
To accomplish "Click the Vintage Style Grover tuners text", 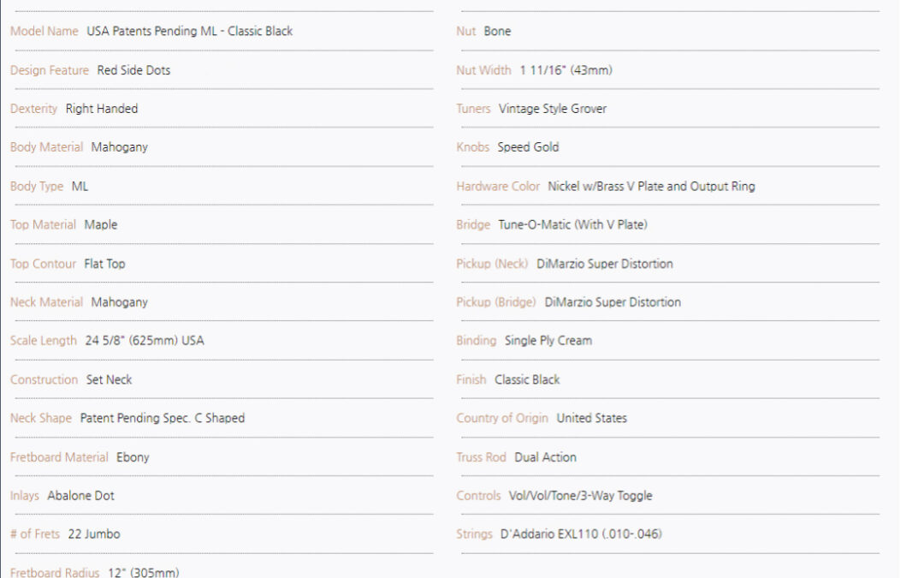I will tap(552, 109).
